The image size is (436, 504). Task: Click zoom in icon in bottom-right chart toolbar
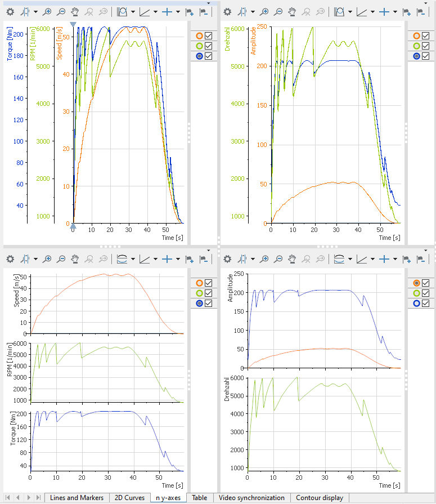(x=264, y=259)
